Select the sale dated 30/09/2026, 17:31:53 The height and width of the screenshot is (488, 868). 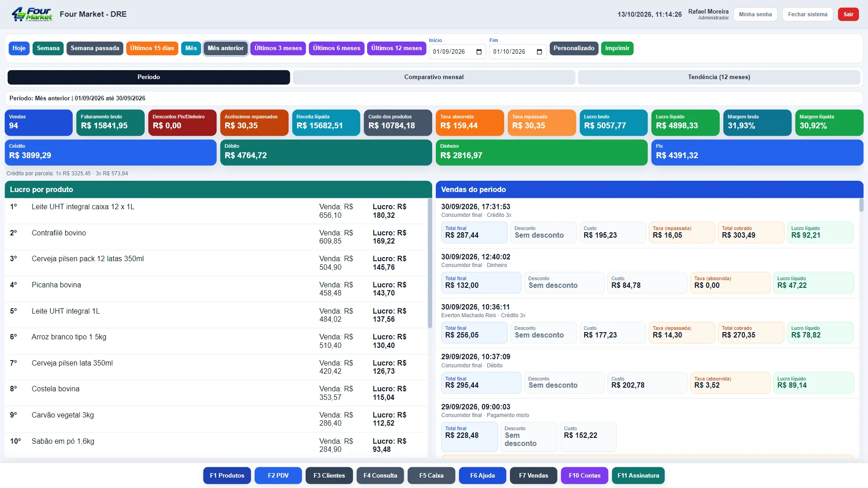pyautogui.click(x=647, y=224)
